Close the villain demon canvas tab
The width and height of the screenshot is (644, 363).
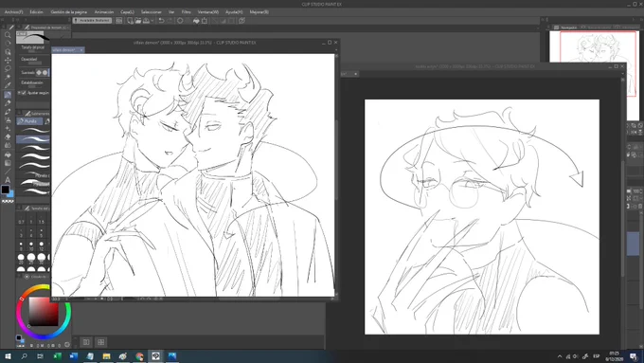click(81, 49)
